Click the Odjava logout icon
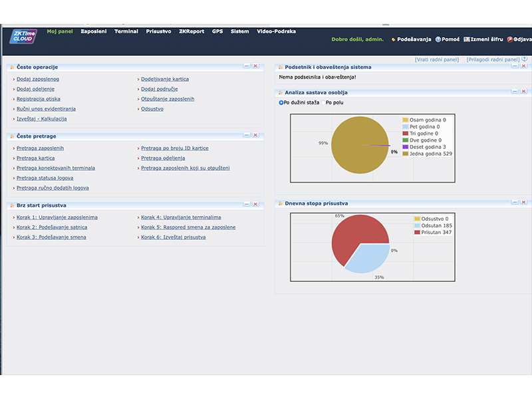Screen dimensions: 532x399 pos(509,39)
